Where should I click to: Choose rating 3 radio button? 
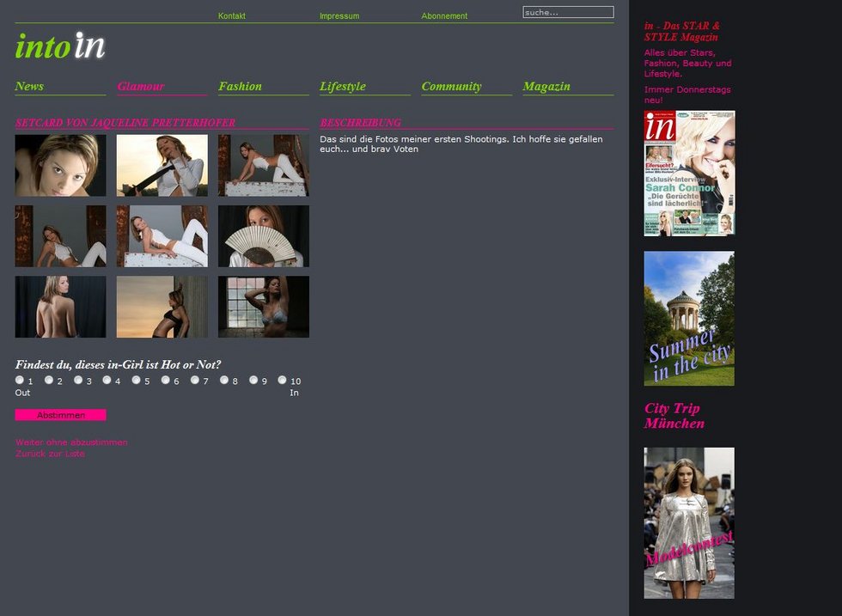(78, 380)
